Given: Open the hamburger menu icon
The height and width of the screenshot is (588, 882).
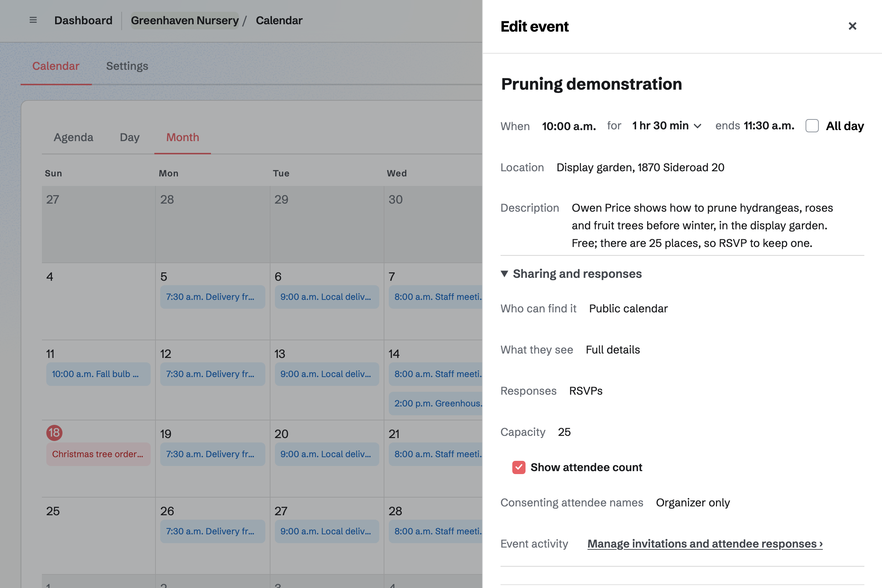Looking at the screenshot, I should click(x=33, y=20).
